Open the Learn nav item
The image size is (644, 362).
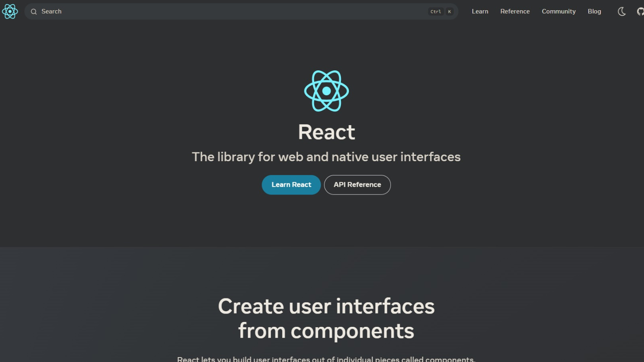(x=480, y=12)
